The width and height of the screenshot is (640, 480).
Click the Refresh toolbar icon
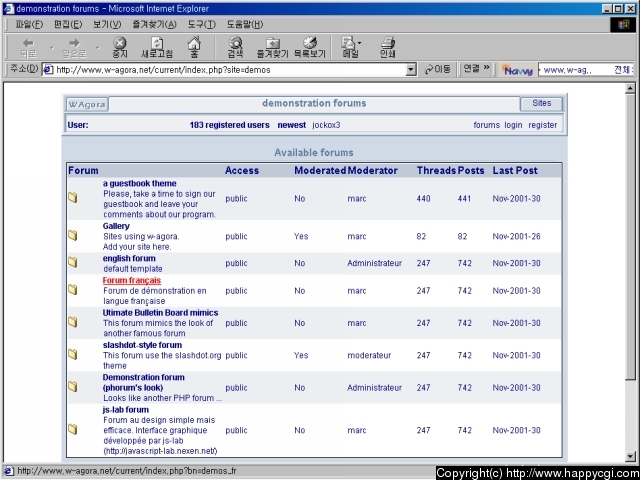157,43
